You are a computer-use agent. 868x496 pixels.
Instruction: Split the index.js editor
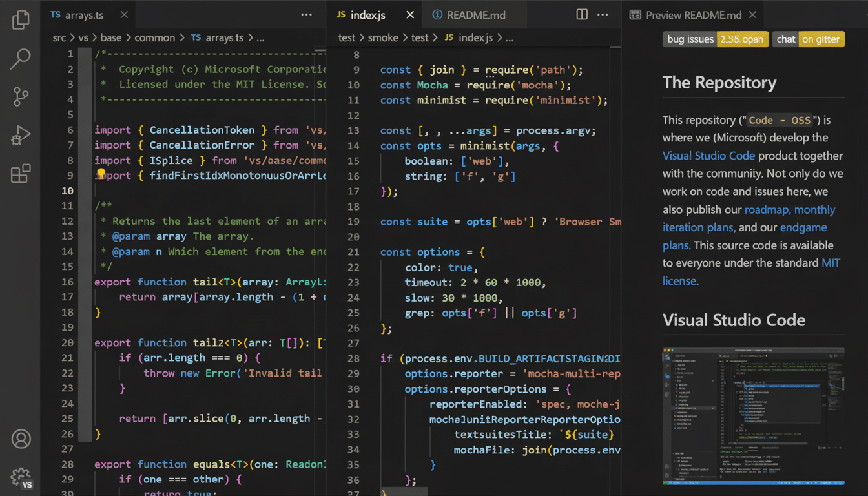pos(581,14)
